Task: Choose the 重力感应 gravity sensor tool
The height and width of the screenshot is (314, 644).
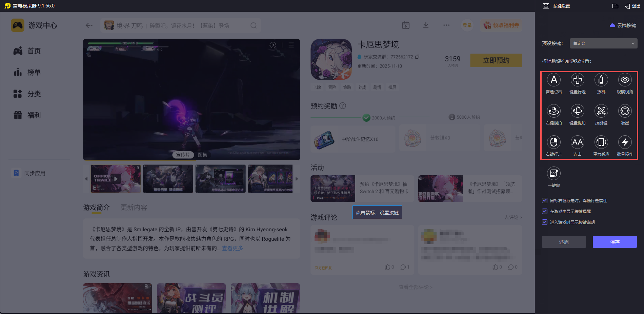Action: tap(601, 142)
